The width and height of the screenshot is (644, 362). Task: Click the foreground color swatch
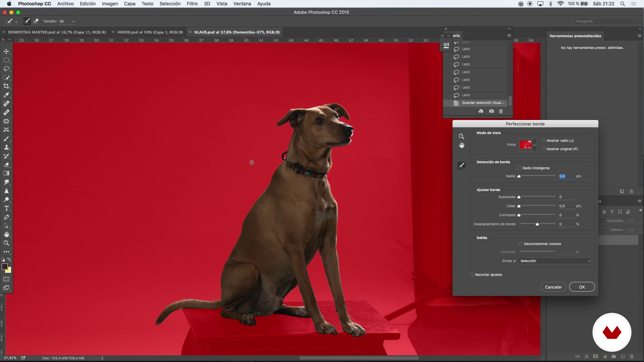[4, 266]
